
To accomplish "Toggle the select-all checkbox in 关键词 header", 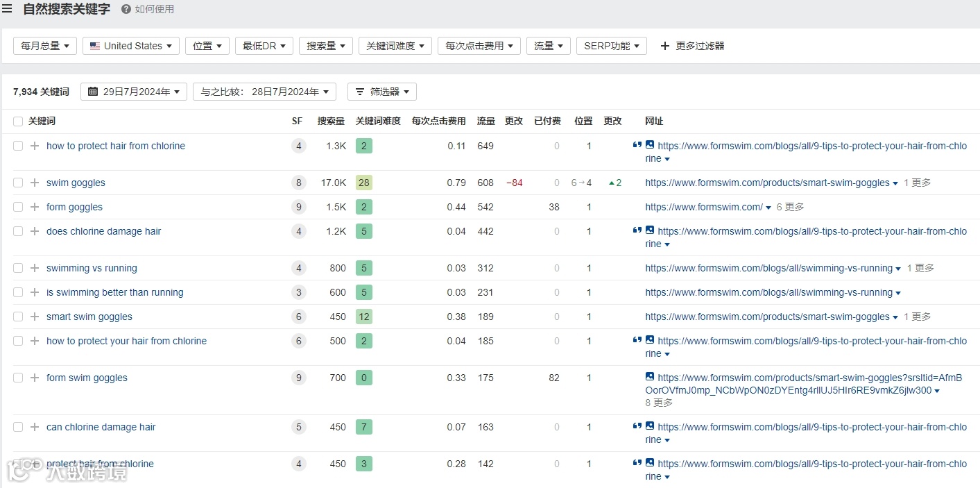I will (18, 121).
